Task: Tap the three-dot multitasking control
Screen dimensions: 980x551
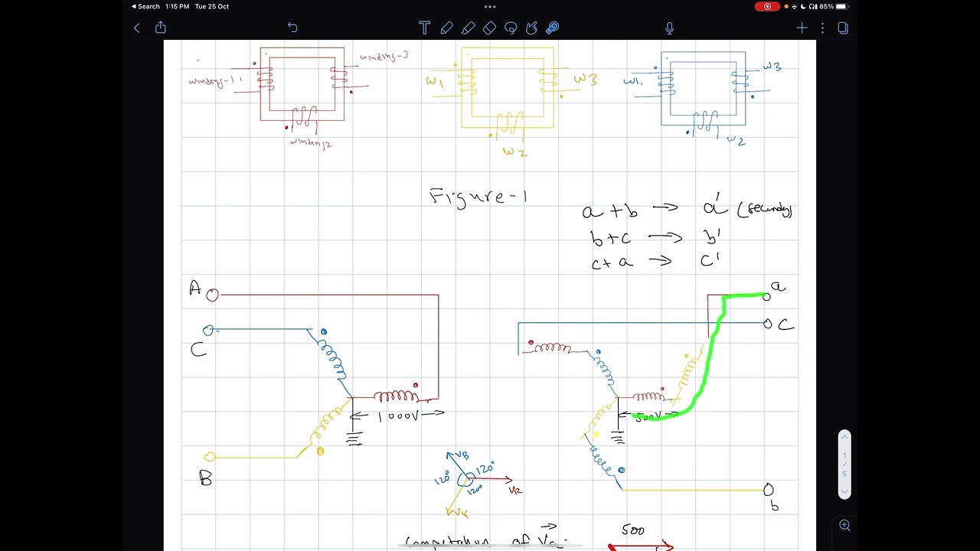Action: pyautogui.click(x=490, y=6)
